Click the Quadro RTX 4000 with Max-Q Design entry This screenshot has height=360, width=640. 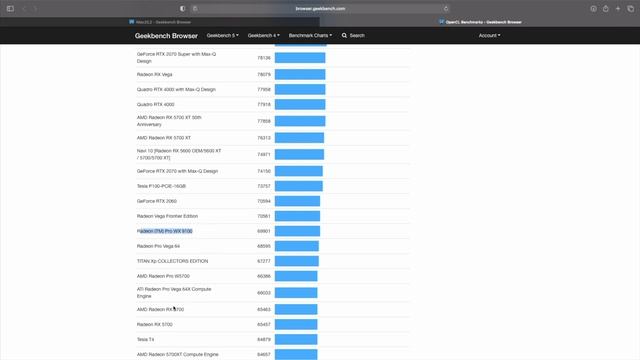click(176, 89)
